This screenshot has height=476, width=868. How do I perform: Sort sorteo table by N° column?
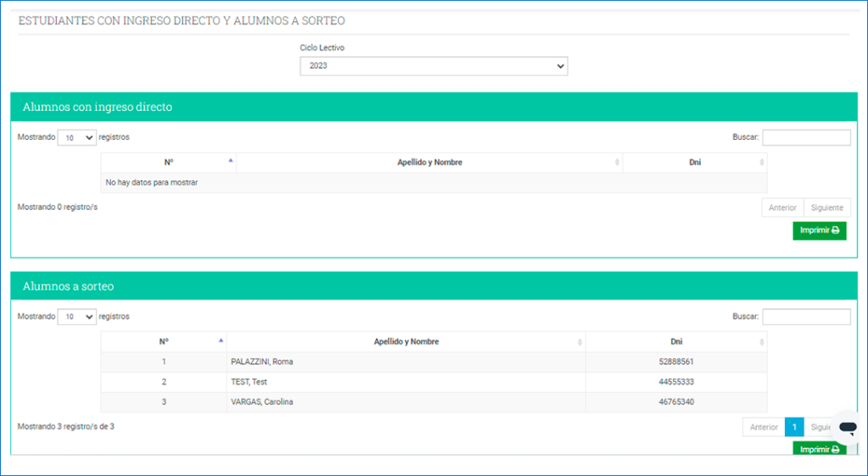(x=164, y=342)
